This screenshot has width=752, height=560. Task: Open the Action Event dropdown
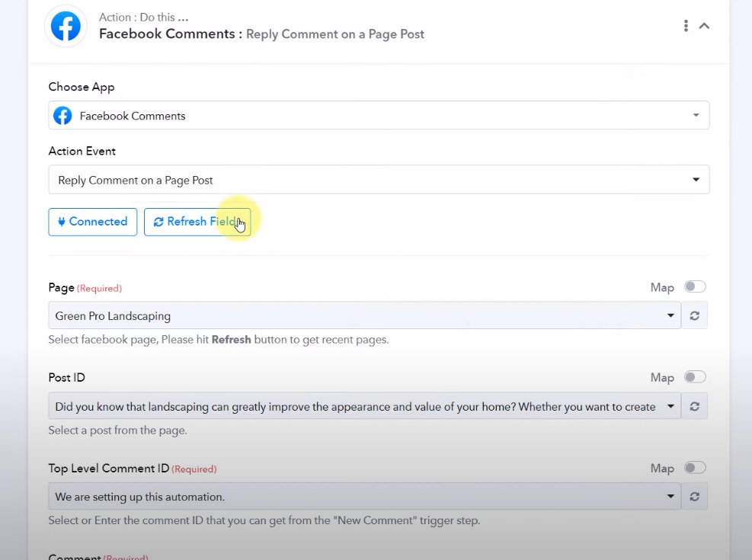(379, 179)
